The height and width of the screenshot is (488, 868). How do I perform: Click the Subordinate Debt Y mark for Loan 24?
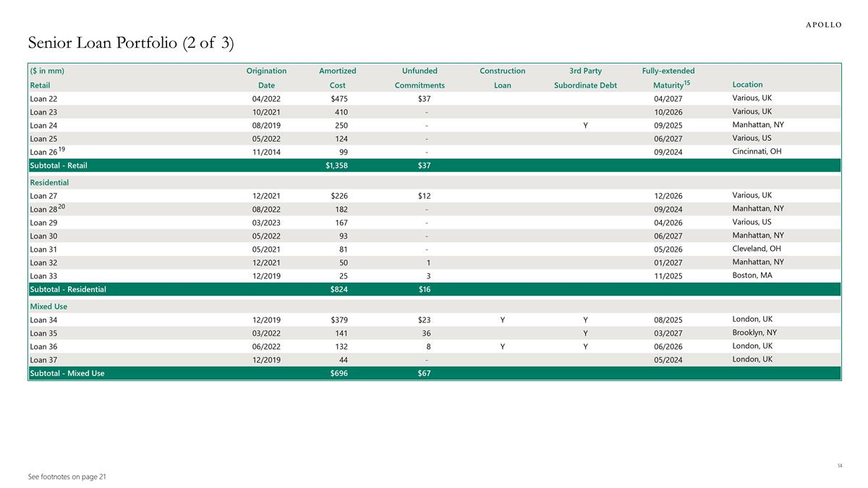click(x=585, y=125)
